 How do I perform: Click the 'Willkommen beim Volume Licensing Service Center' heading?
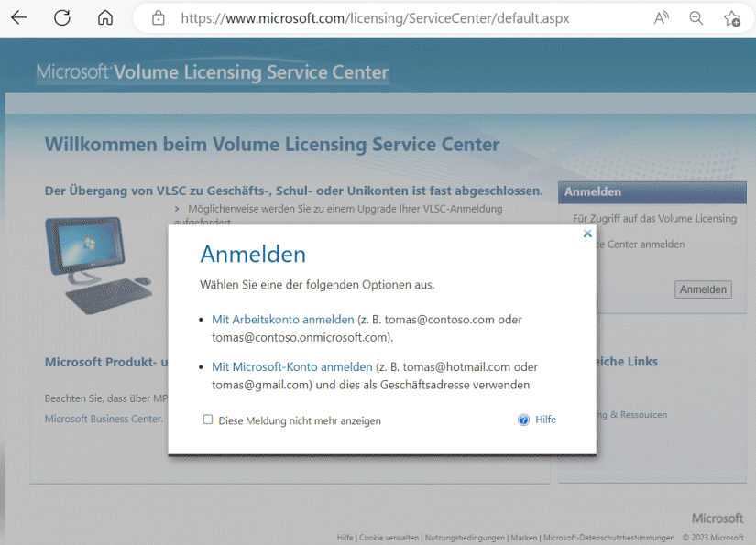click(272, 145)
